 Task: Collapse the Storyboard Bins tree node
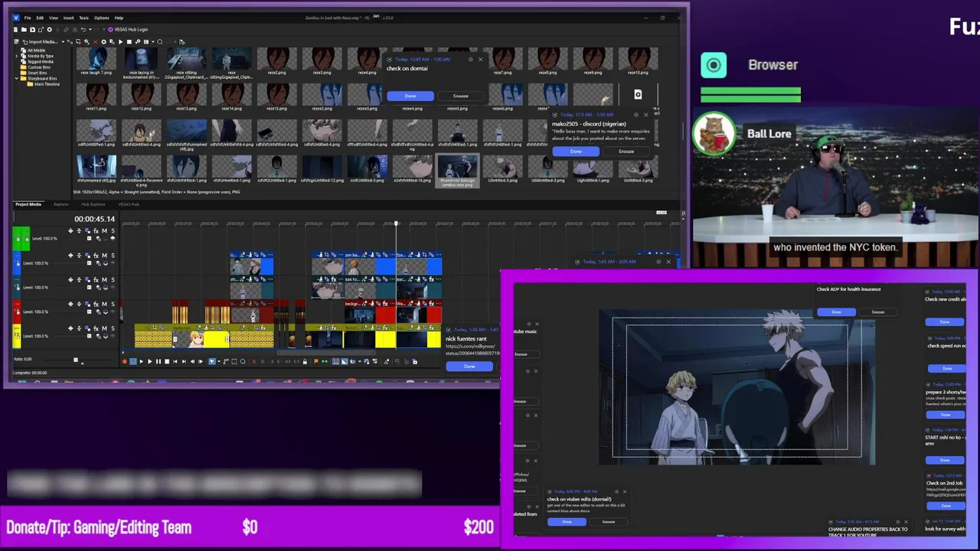[16, 78]
